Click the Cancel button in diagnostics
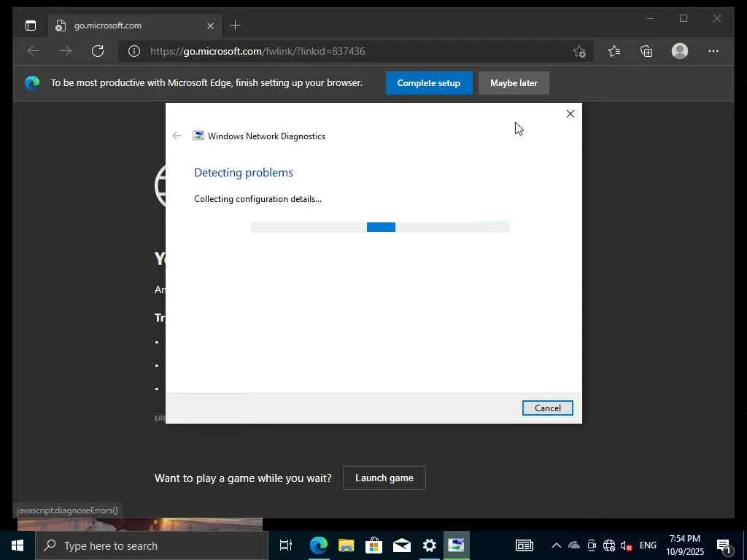 pos(547,408)
